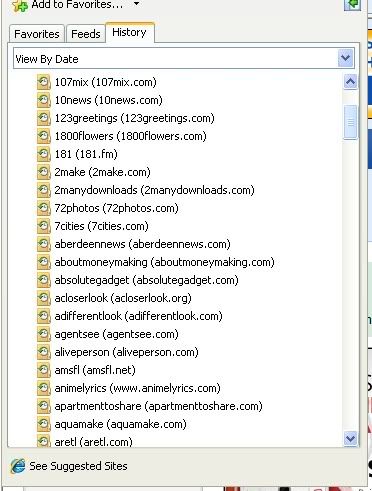Viewport: 372px width, 491px height.
Task: Click the history icon beside 2manydownloads
Action: pyautogui.click(x=43, y=190)
